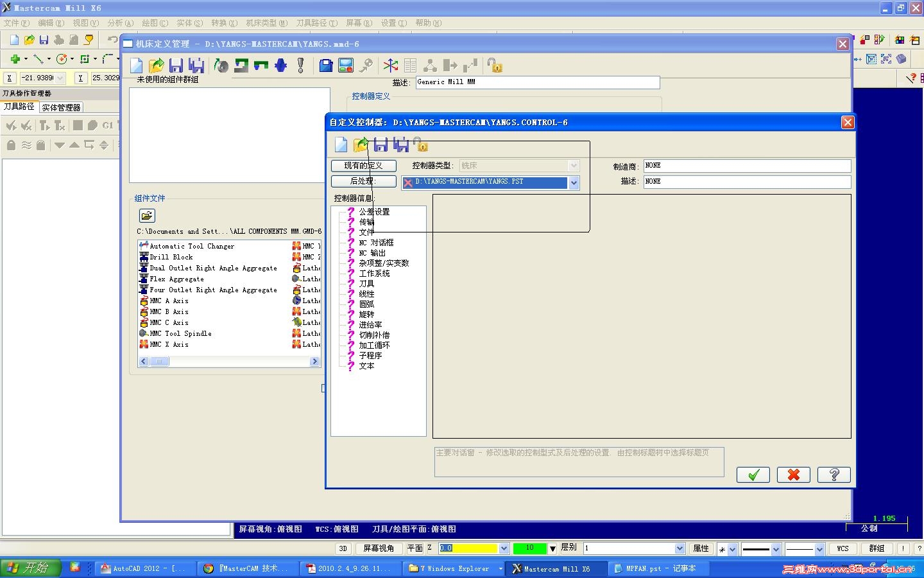Open the level (层别) dropdown
This screenshot has width=924, height=578.
680,548
